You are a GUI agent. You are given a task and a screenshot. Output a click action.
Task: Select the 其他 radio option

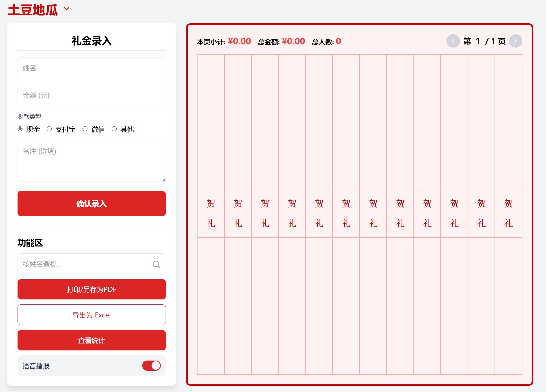[114, 129]
